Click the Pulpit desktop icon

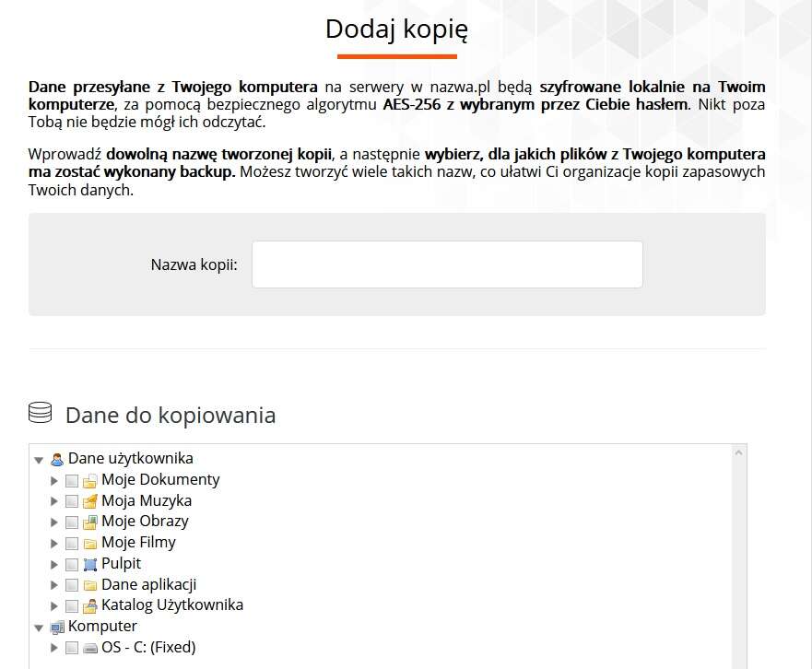tap(89, 564)
